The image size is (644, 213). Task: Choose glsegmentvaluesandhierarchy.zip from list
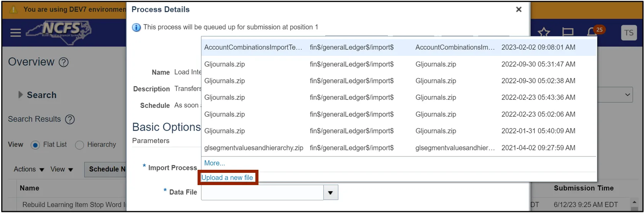coord(253,148)
